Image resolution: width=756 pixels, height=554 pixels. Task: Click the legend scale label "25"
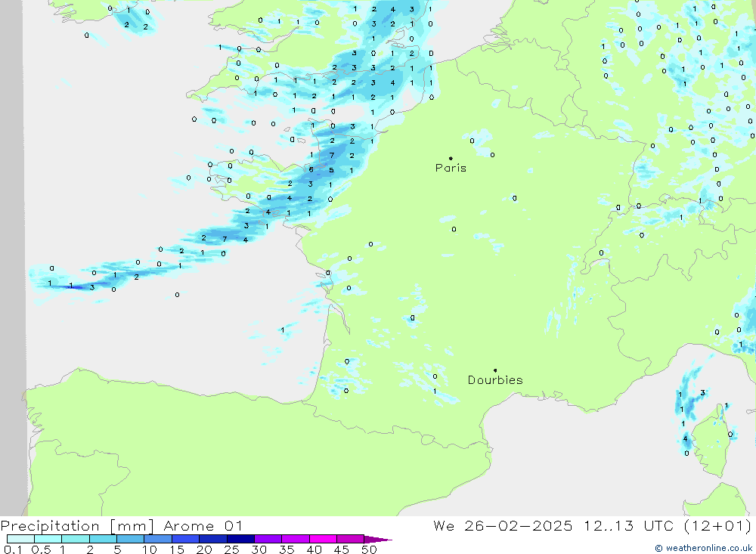click(x=232, y=549)
